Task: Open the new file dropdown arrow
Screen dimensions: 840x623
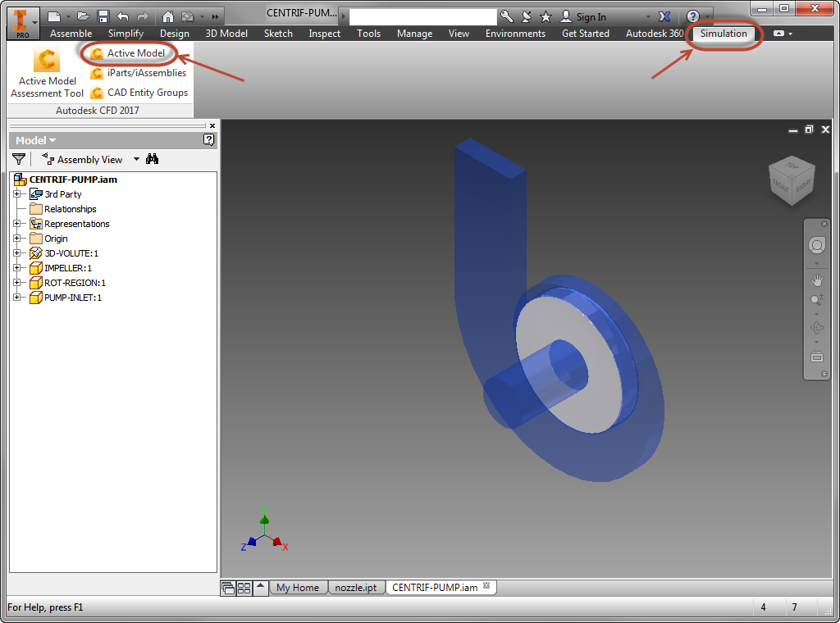Action: [x=67, y=17]
